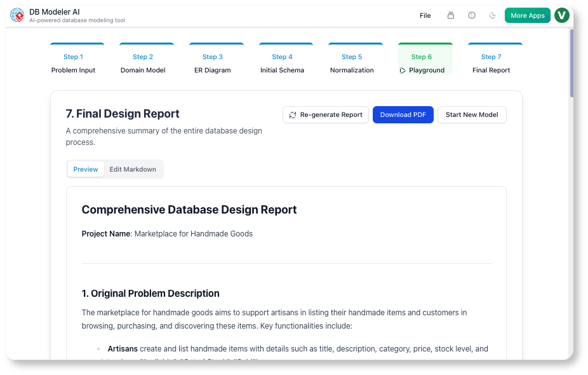Select the Preview view toggle
Screen dimensions: 588x375
[x=86, y=169]
